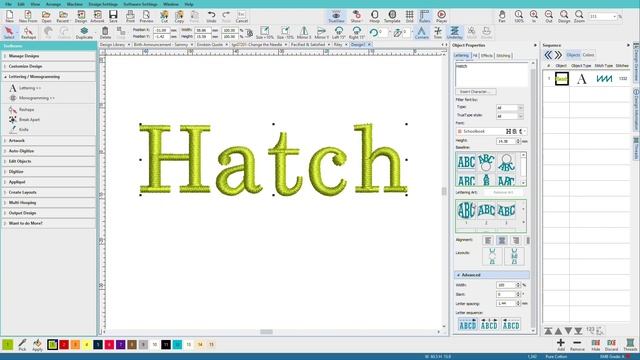The height and width of the screenshot is (360, 640).
Task: Select the straight ABC baseline thumbnail
Action: pos(466,162)
